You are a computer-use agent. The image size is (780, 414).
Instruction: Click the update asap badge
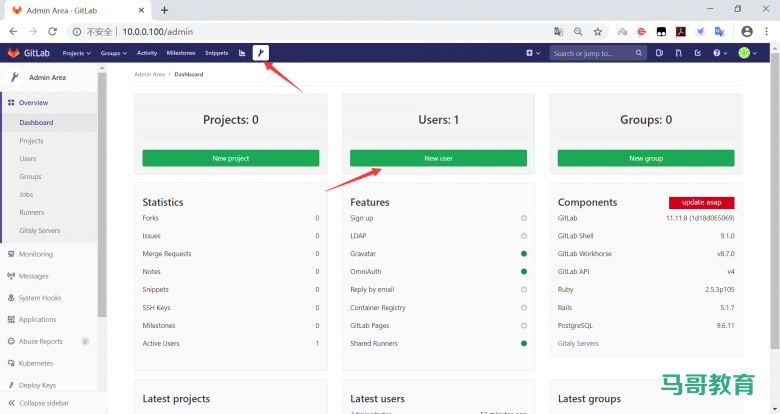(701, 203)
